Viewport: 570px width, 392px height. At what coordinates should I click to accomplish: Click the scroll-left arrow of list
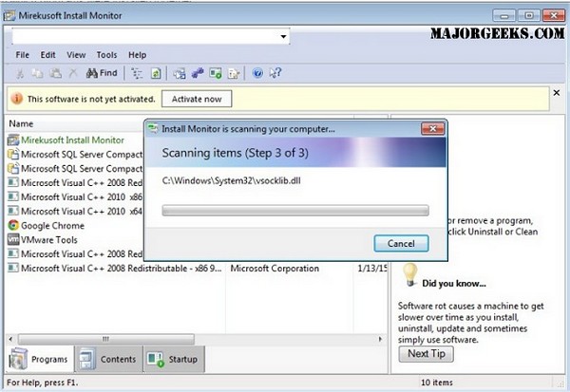coord(10,339)
